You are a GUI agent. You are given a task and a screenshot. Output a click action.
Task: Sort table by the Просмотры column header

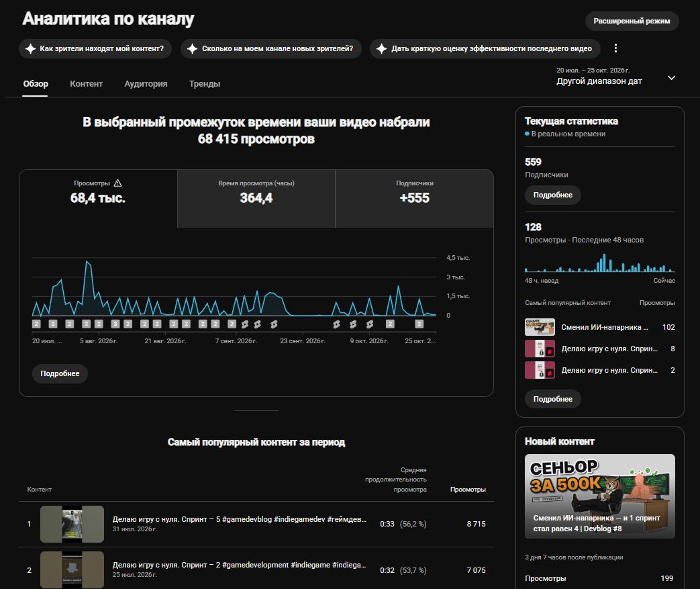(468, 490)
